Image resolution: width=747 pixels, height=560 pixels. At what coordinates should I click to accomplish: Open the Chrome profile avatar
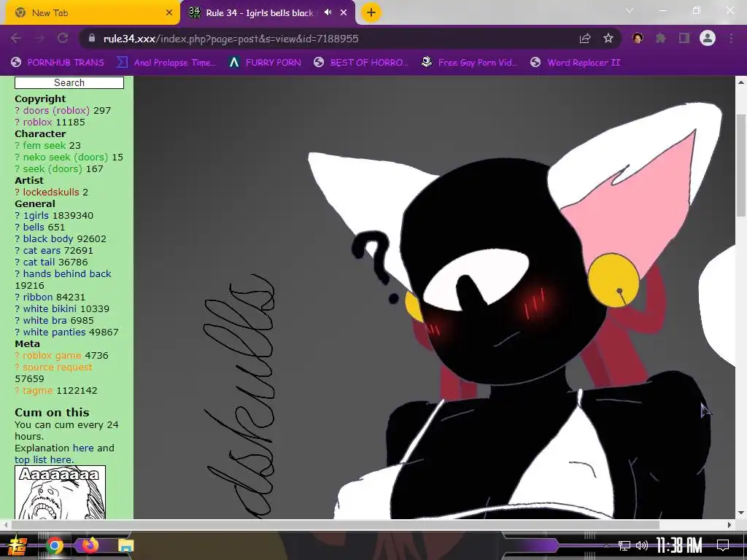[708, 38]
